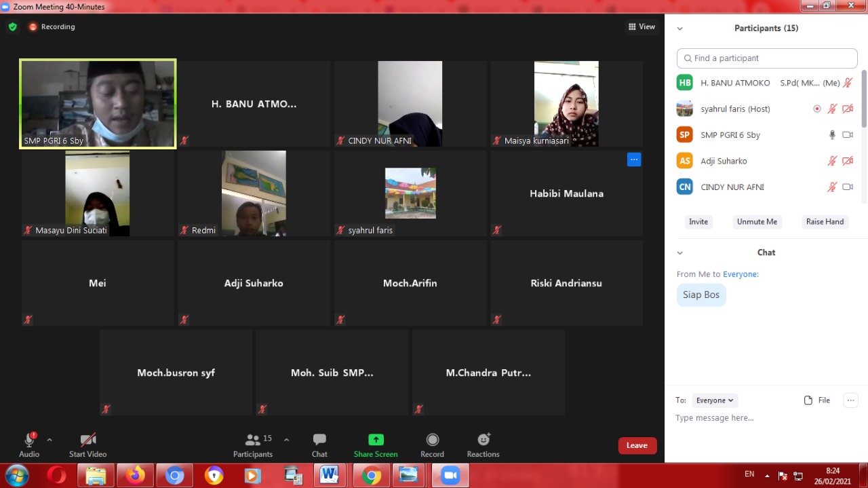
Task: Open Microsoft Word from the taskbar
Action: 330,476
